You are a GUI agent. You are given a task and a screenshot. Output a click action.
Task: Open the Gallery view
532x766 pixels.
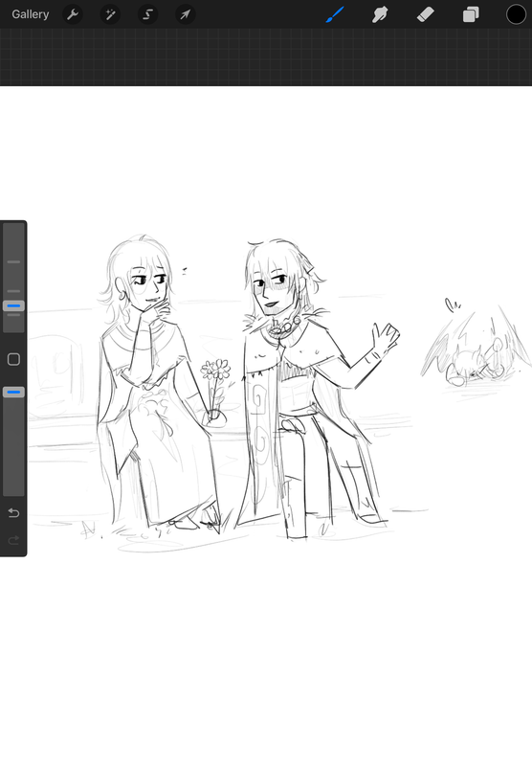31,14
